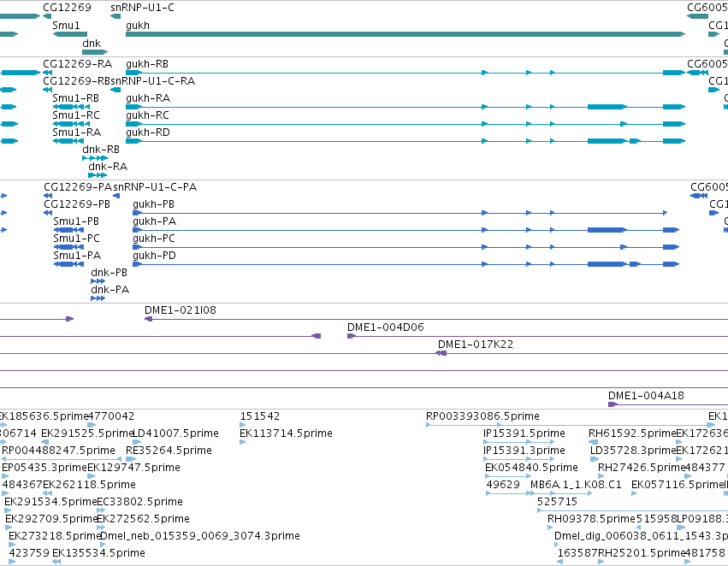Select the gukh-RB transcript label
The image size is (728, 566).
click(147, 64)
